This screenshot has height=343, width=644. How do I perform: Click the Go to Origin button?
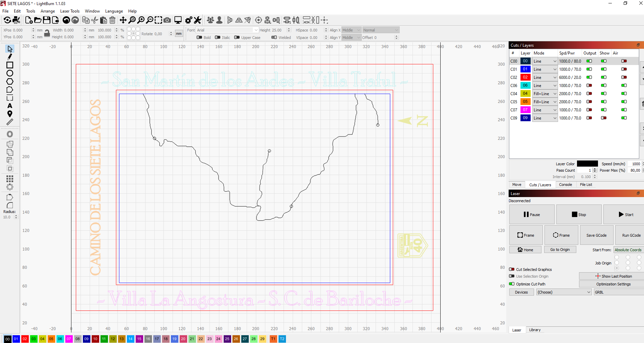click(x=560, y=250)
